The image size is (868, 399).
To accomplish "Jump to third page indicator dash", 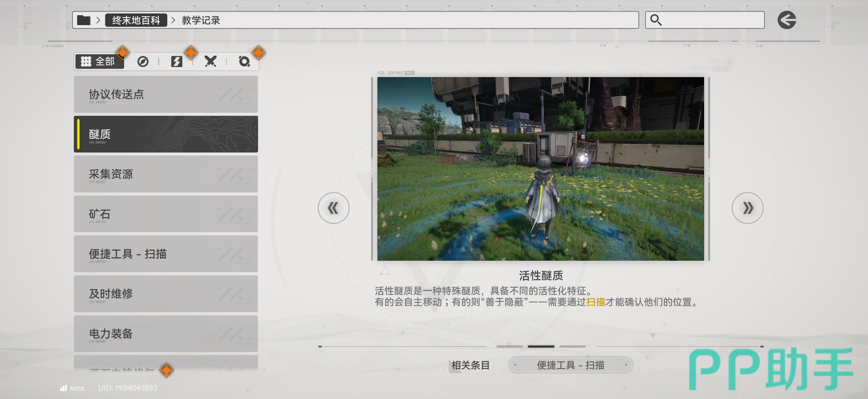I will (572, 346).
